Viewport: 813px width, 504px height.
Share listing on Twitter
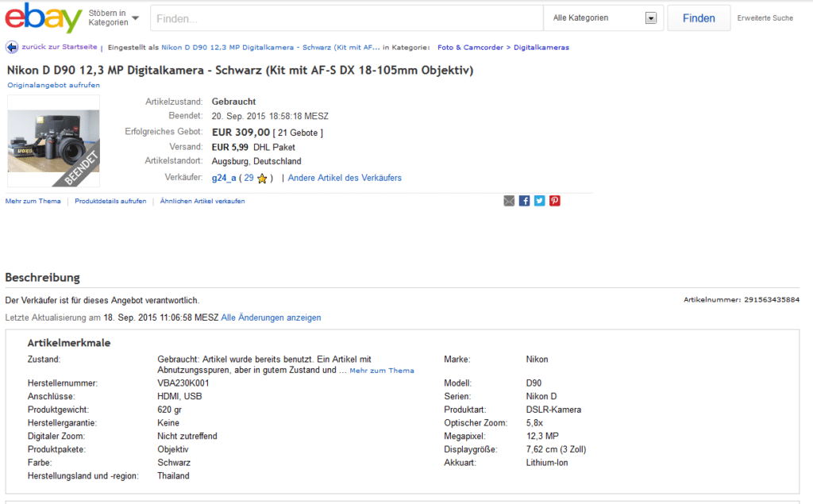[539, 201]
